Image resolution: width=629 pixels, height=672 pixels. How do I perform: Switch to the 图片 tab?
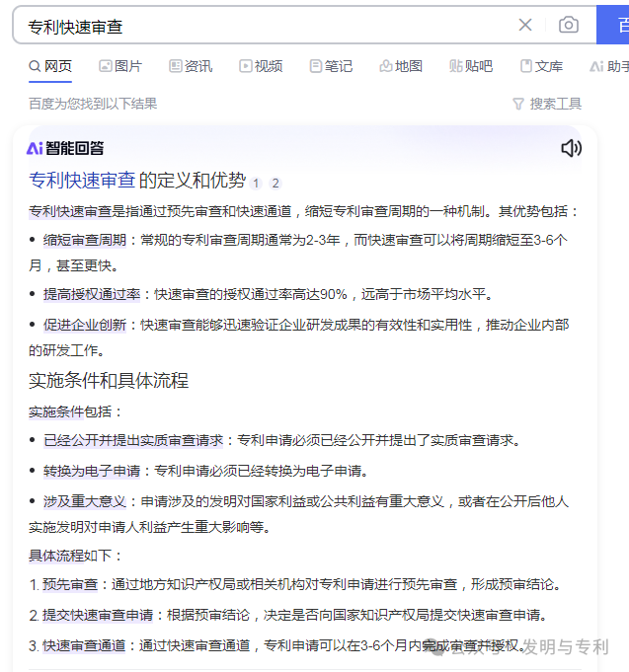coord(120,66)
